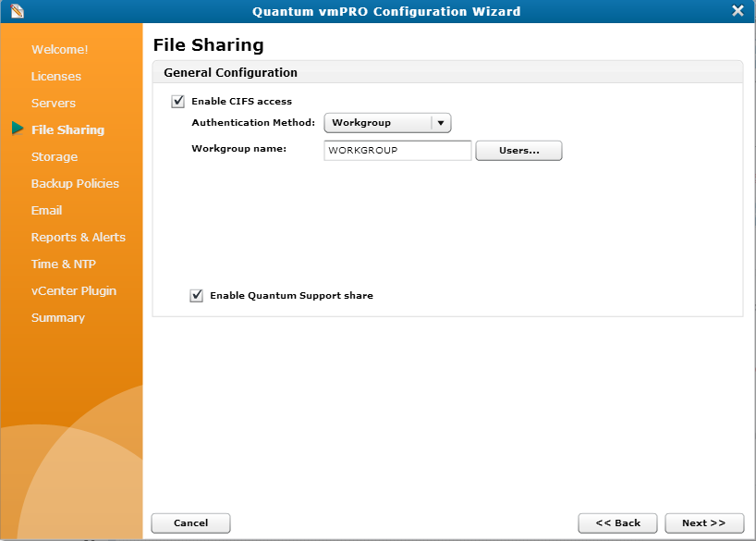Open the vCenter Plugin page

tap(74, 290)
